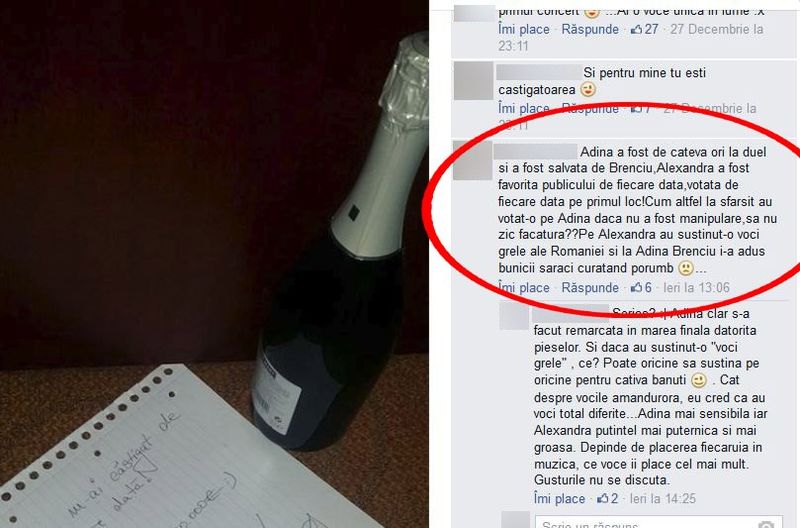800x528 pixels.
Task: Click 'Îmi place' under the 'castigatoarea' comment
Action: (523, 109)
